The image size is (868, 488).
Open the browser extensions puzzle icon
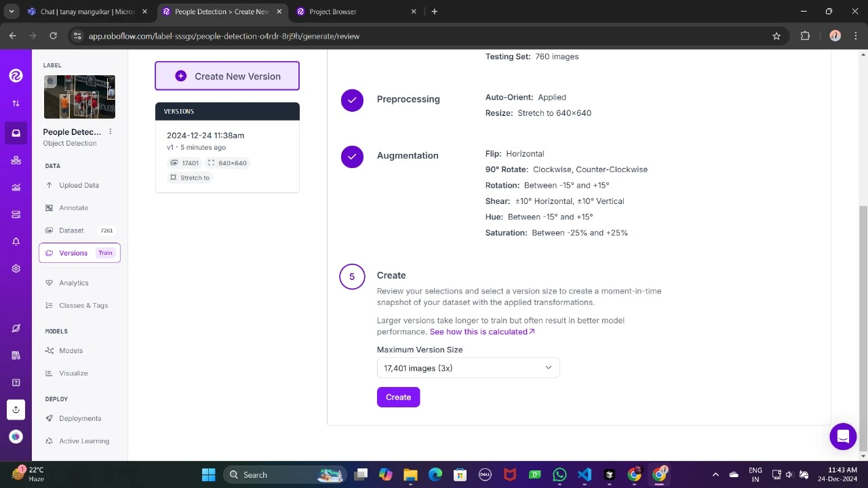tap(806, 36)
